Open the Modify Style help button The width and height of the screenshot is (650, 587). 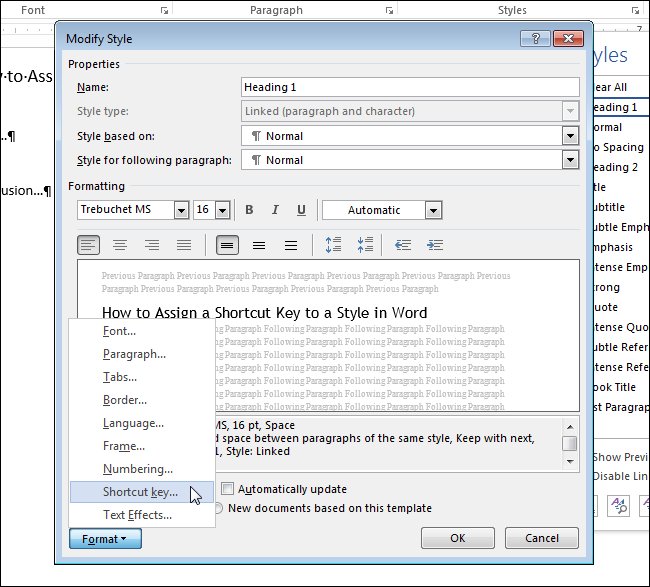(x=535, y=39)
